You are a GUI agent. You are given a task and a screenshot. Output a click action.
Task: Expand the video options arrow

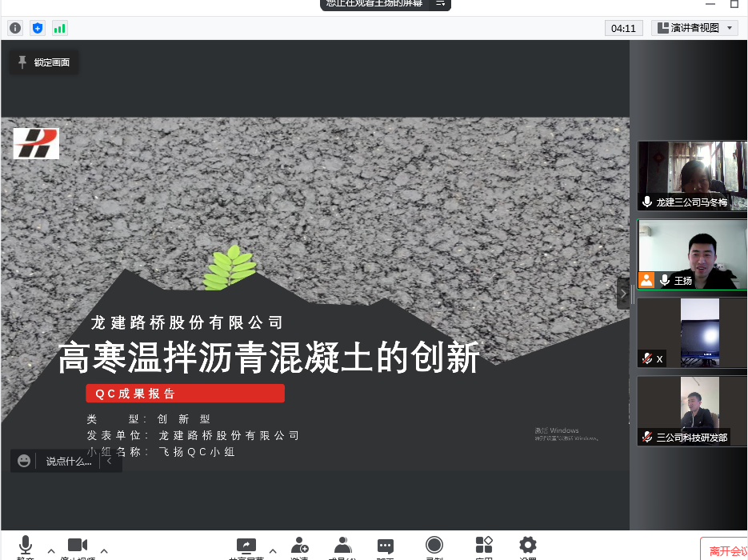pos(104,551)
